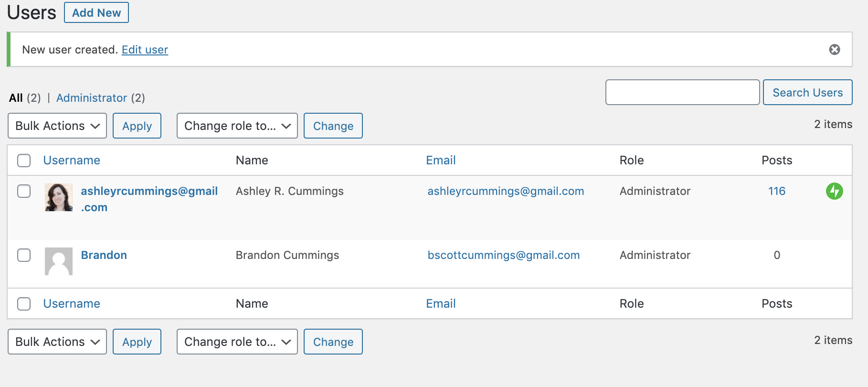Image resolution: width=868 pixels, height=387 pixels.
Task: Select the checkbox for ashleyrcummings user
Action: 24,191
